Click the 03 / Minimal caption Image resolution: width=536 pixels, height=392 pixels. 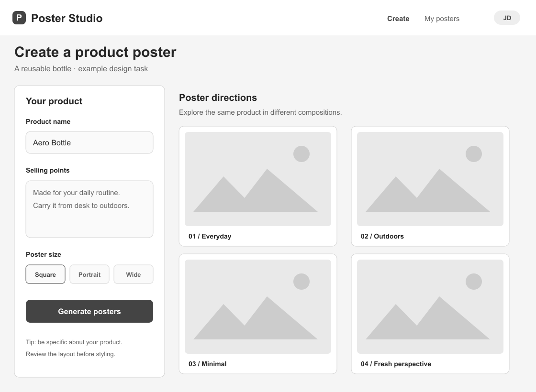click(x=208, y=364)
